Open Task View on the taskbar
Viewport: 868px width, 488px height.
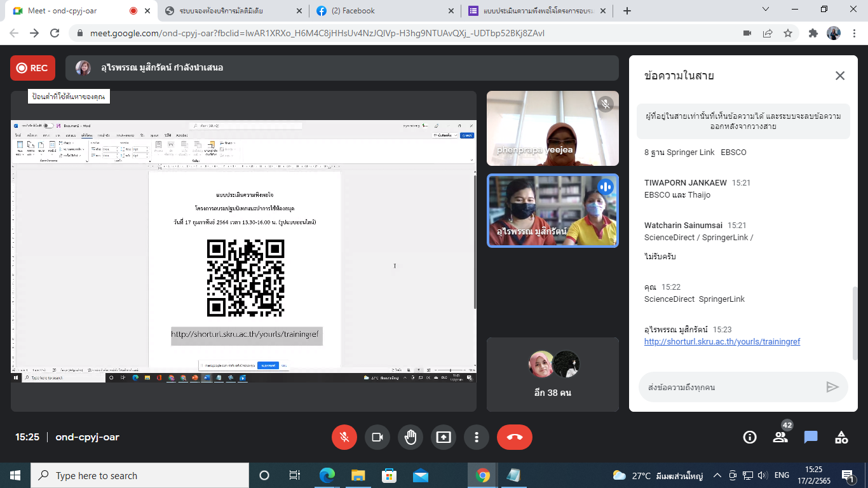coord(295,475)
